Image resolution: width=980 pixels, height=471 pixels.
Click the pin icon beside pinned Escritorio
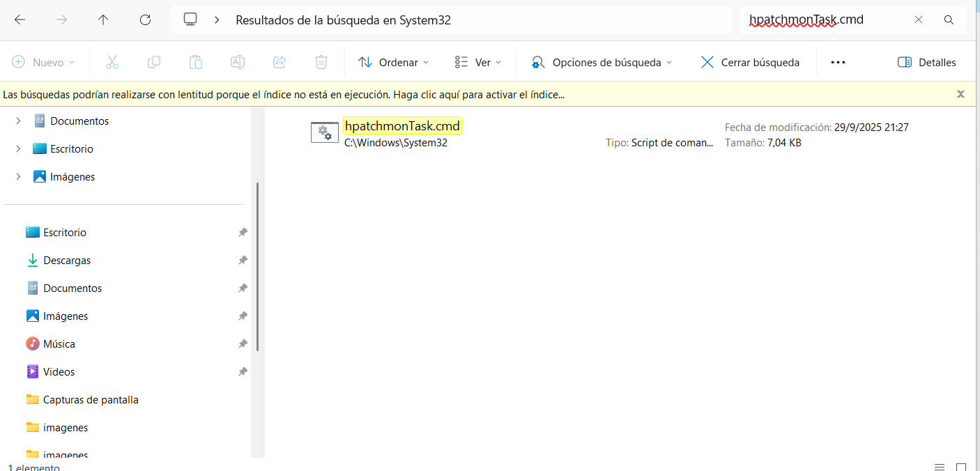click(x=243, y=232)
